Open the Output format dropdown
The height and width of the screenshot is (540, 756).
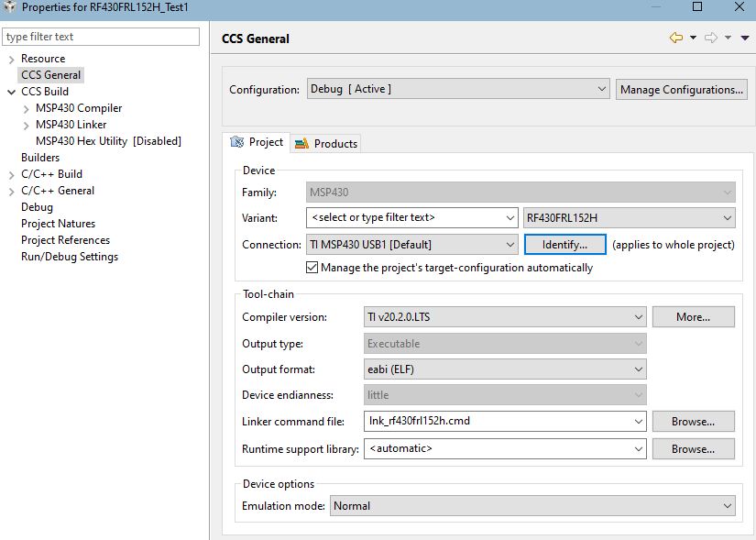click(505, 369)
